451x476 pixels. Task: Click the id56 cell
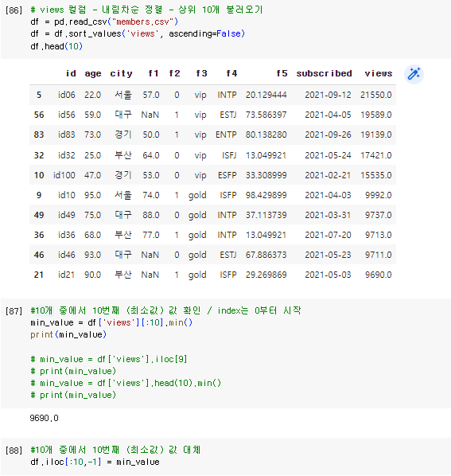pyautogui.click(x=67, y=115)
